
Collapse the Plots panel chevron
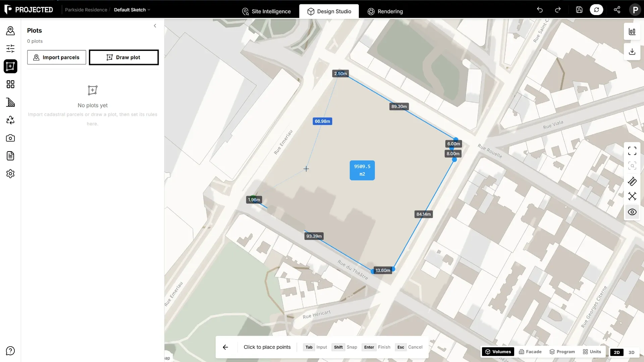click(155, 26)
